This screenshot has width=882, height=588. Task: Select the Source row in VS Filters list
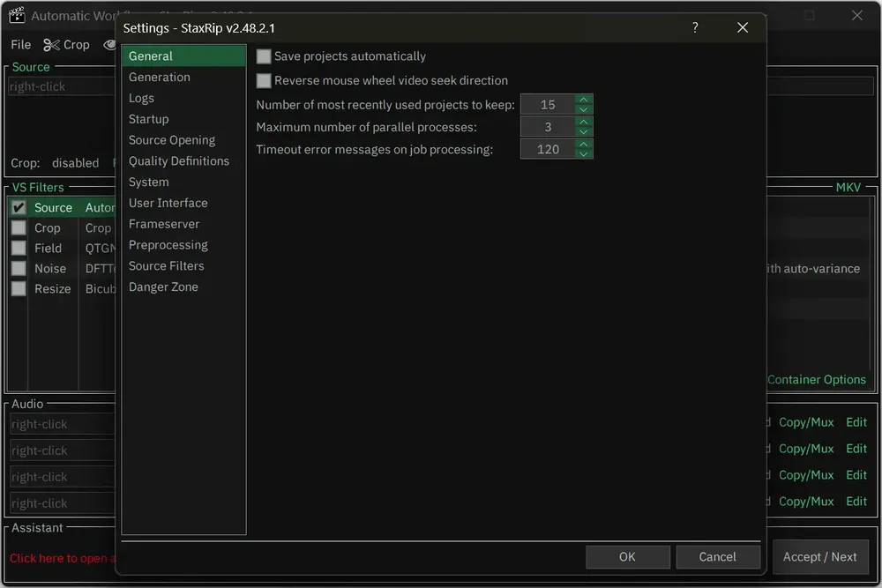pos(63,207)
